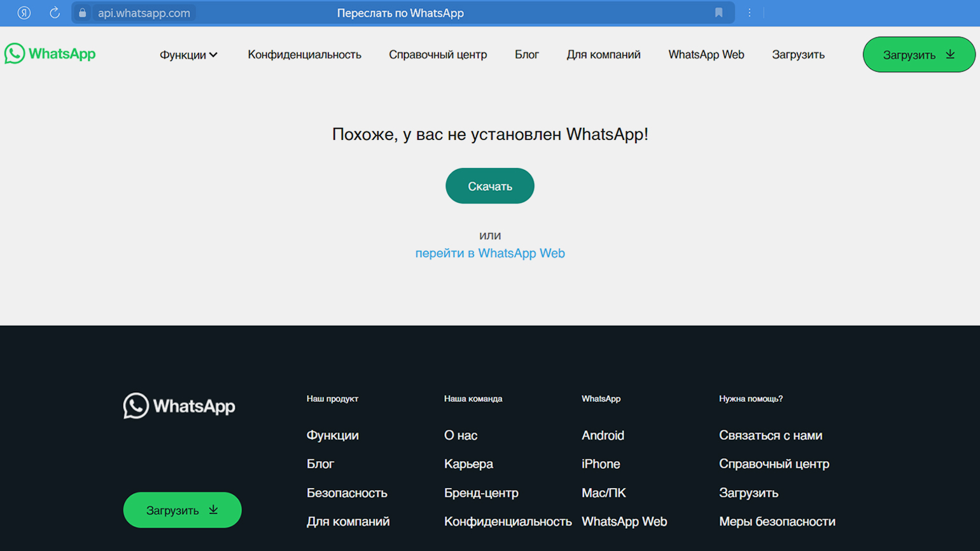Click the Похоже, у вас не установлен WhatsApp heading
The image size is (980, 551).
point(490,134)
